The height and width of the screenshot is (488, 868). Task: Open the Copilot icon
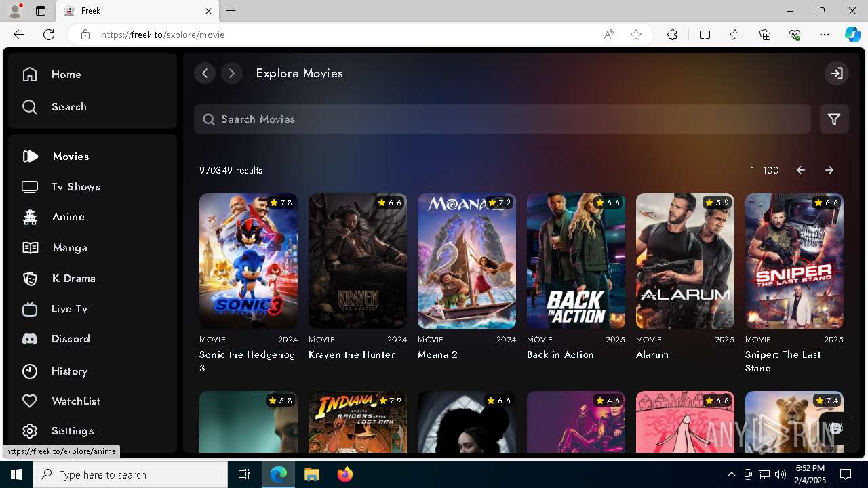[x=852, y=35]
